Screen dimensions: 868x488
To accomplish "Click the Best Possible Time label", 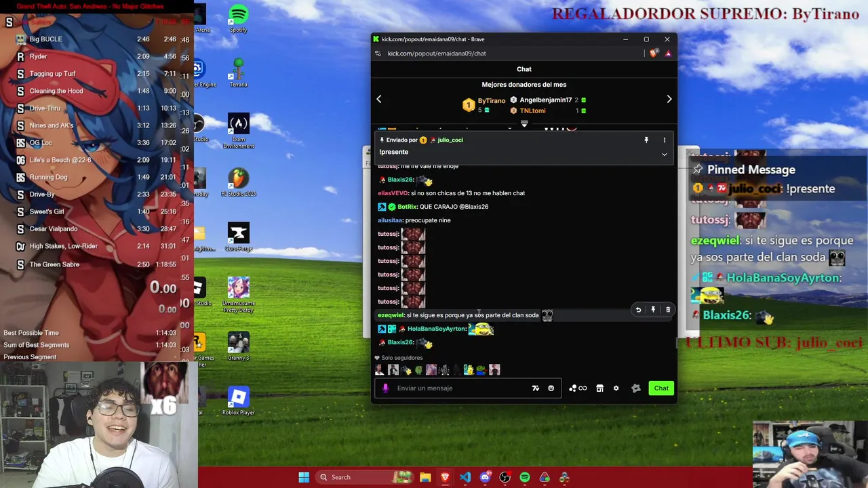I will point(31,333).
